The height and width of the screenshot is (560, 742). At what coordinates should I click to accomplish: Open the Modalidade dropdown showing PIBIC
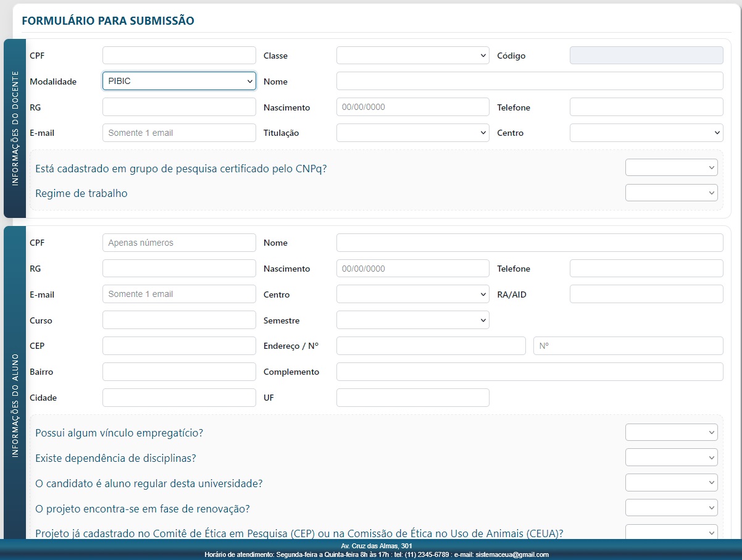tap(179, 81)
